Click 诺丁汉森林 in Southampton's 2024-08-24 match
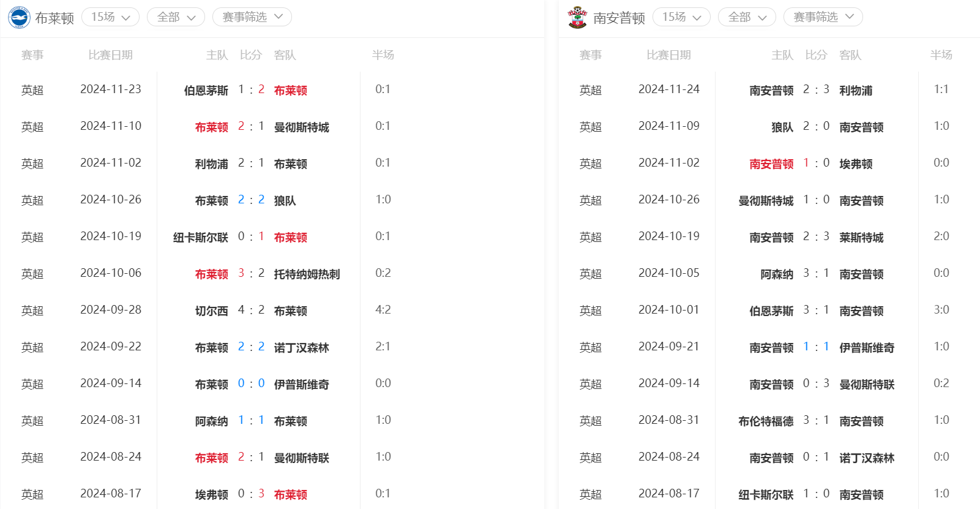 (x=867, y=458)
